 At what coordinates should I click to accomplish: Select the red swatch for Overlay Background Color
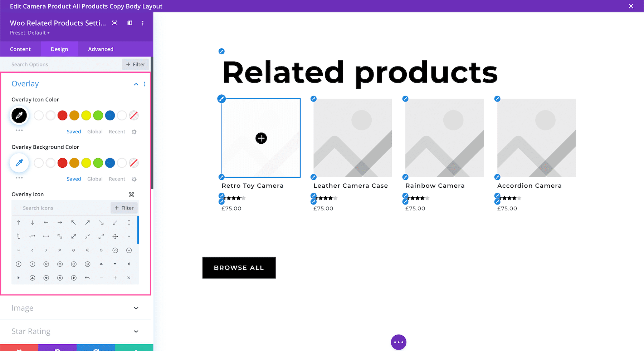[62, 163]
